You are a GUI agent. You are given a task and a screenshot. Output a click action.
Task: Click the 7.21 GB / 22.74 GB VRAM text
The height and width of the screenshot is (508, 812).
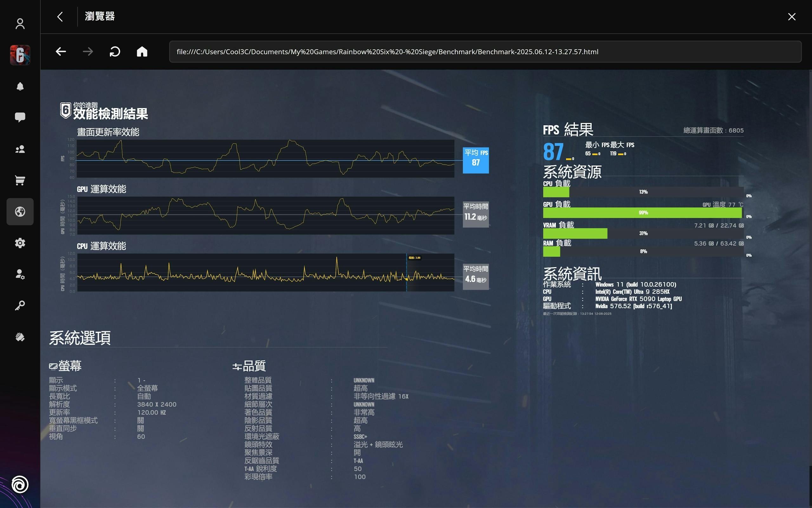click(719, 225)
